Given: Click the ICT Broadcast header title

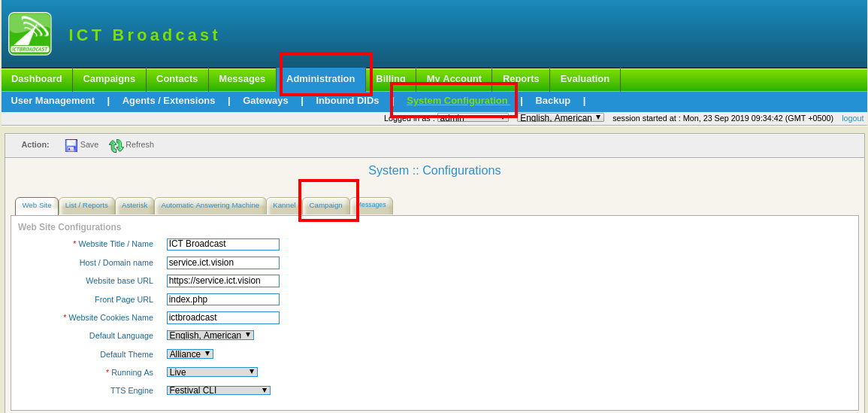Looking at the screenshot, I should tap(144, 35).
